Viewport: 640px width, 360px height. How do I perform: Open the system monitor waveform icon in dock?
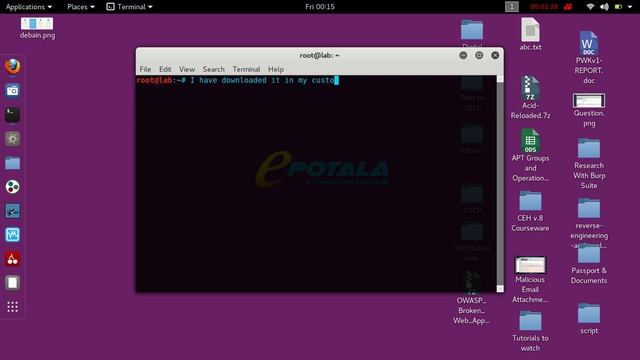[13, 235]
